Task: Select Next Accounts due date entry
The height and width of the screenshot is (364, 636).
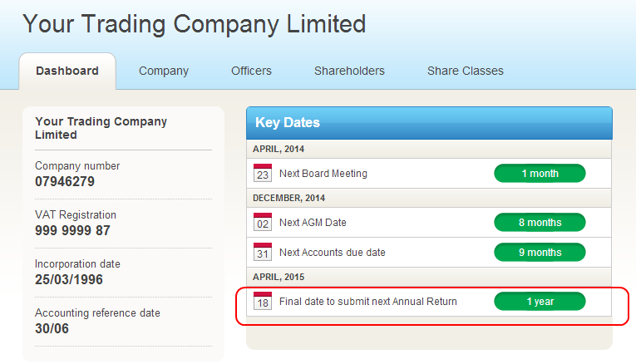Action: pos(333,253)
